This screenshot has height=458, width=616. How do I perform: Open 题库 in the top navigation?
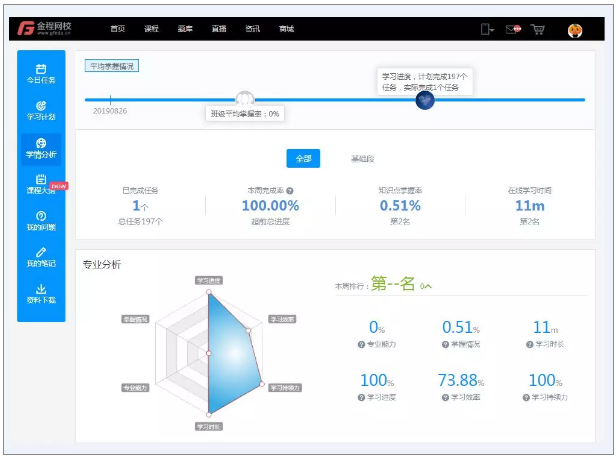tap(185, 30)
